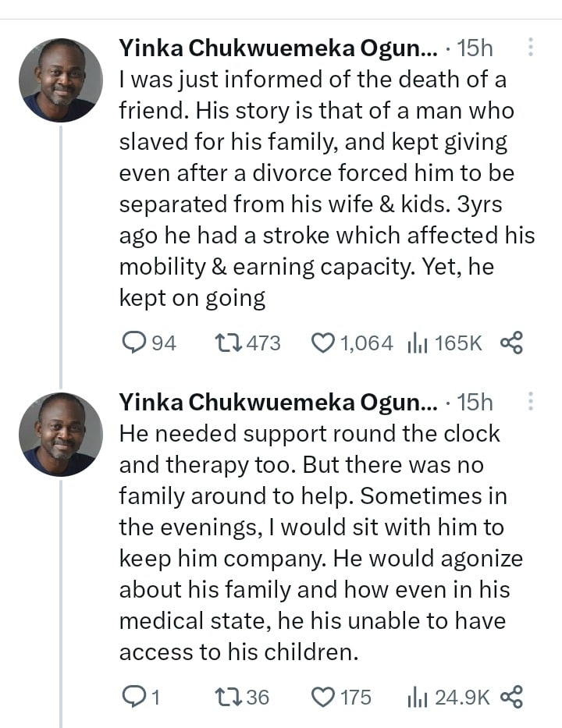Open the more options menu on first tweet
Image resolution: width=562 pixels, height=728 pixels.
tap(531, 48)
